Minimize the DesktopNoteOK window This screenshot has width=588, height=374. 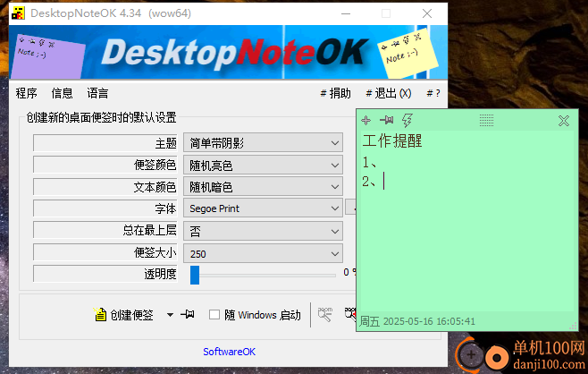click(346, 13)
